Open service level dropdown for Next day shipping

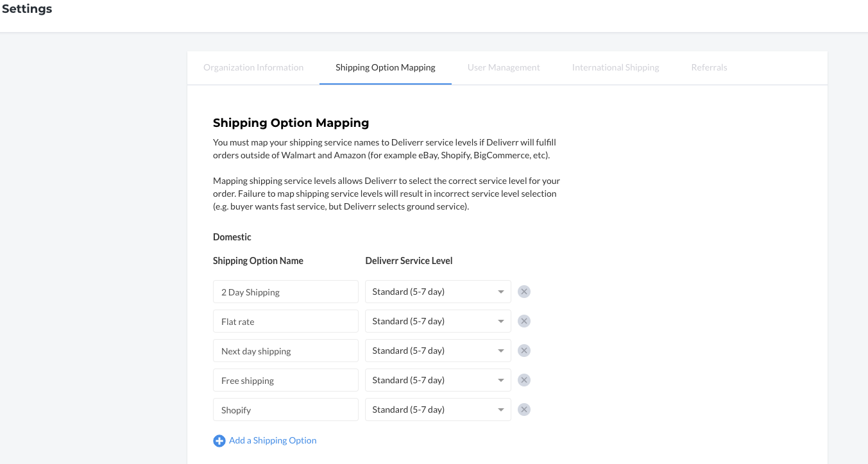click(x=438, y=351)
